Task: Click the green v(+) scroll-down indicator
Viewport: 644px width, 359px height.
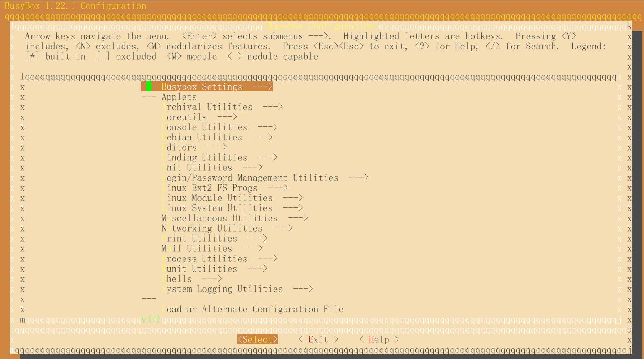Action: (x=151, y=319)
